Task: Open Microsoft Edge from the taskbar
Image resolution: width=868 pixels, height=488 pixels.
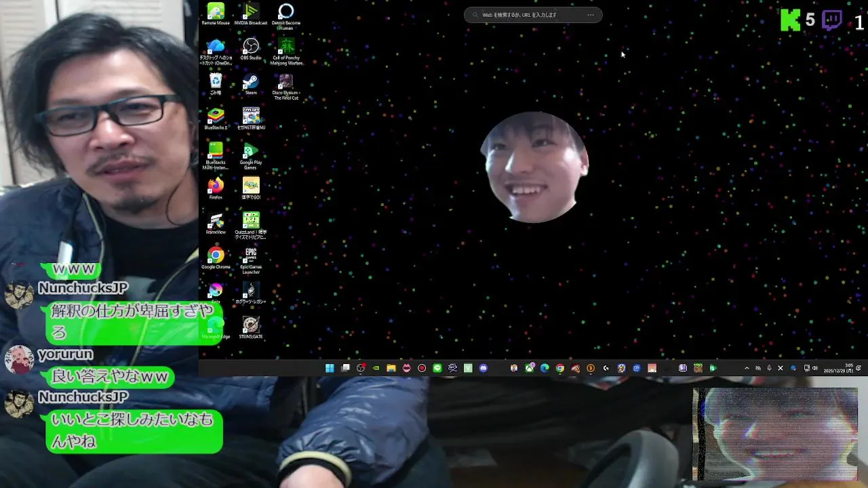Action: click(545, 368)
